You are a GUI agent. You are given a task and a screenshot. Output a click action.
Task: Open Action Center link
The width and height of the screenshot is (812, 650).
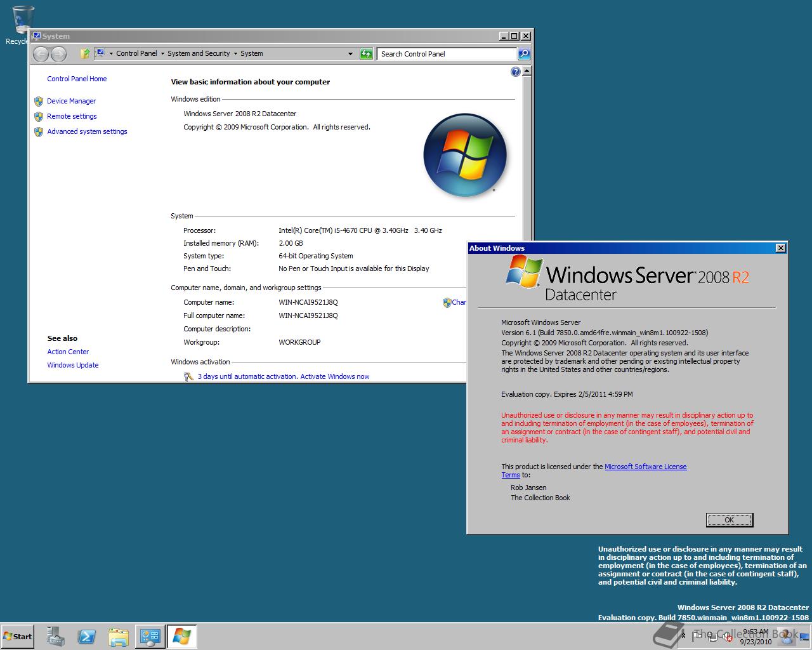tap(68, 352)
